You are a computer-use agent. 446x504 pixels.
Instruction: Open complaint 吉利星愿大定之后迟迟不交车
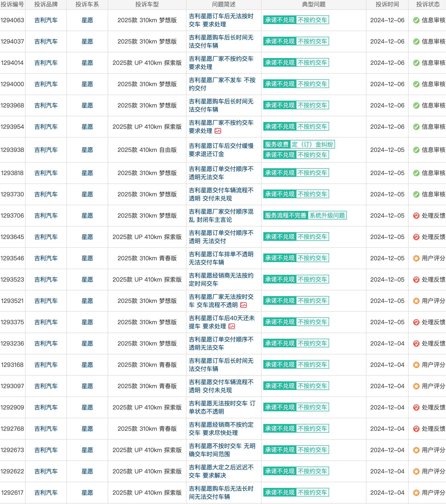click(221, 471)
